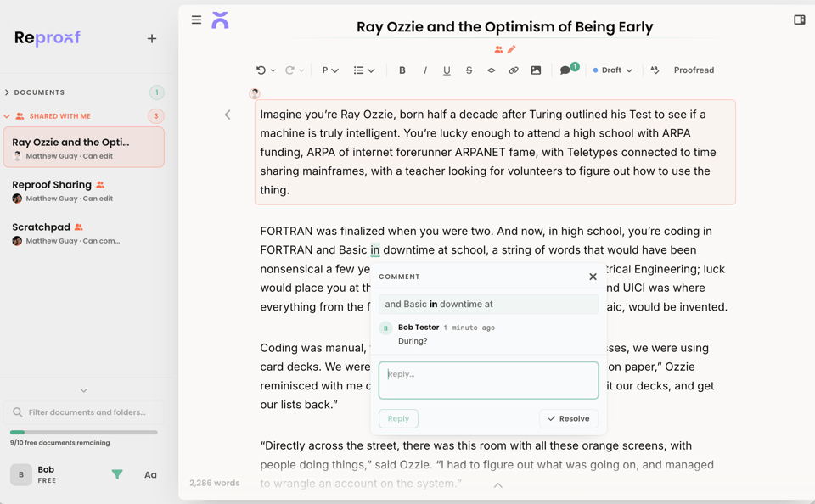Open Ray Ozzie and the Opti… document

84,148
